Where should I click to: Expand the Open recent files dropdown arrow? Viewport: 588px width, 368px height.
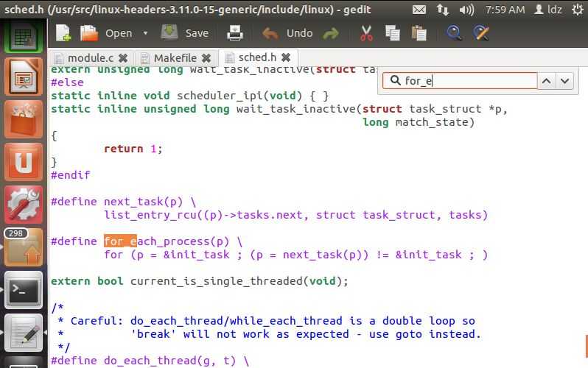[145, 33]
